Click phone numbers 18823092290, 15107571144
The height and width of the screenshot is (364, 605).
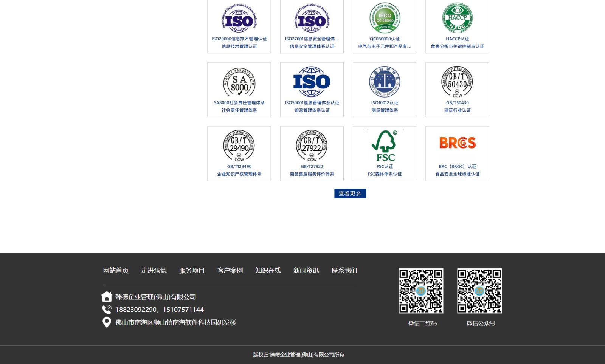[x=160, y=310]
